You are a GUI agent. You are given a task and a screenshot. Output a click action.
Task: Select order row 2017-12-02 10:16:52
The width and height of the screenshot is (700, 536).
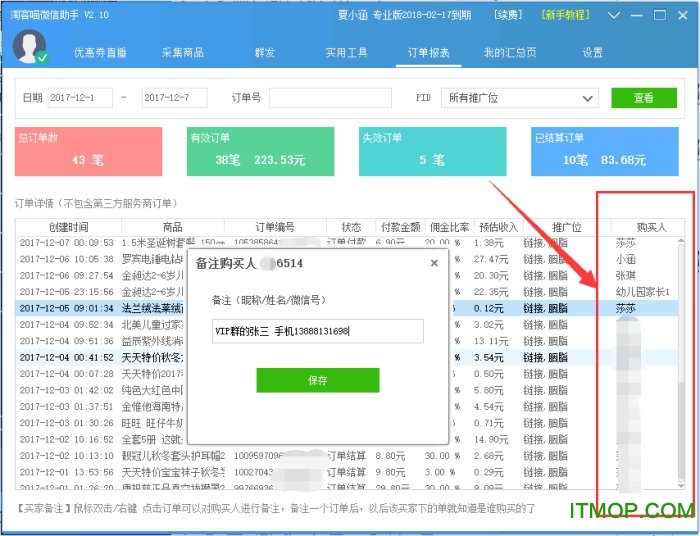coord(346,439)
